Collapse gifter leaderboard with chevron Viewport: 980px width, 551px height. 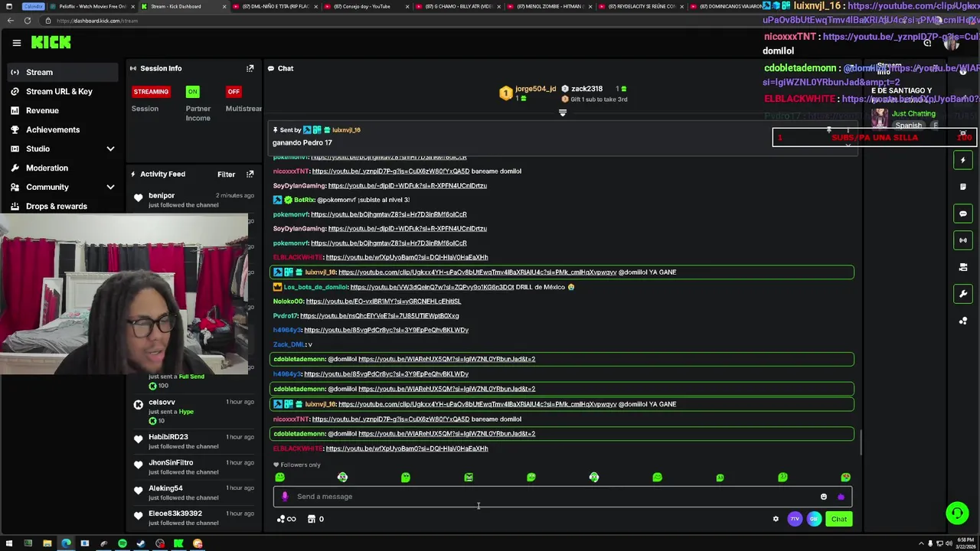[x=563, y=113]
